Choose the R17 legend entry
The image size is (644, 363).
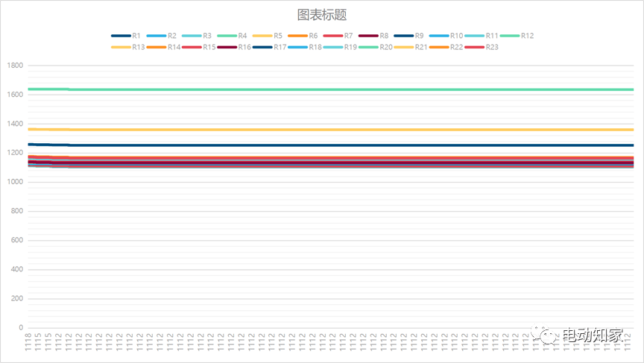(269, 47)
